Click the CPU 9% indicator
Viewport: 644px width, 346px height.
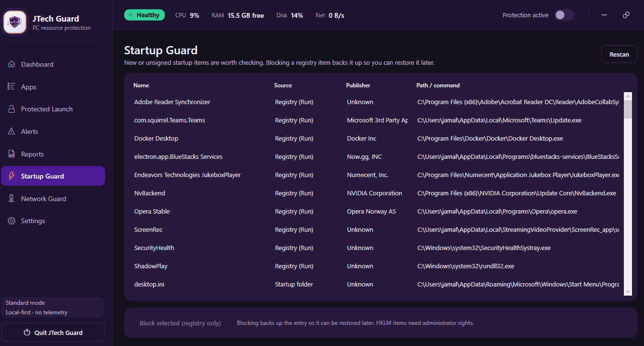coord(187,15)
